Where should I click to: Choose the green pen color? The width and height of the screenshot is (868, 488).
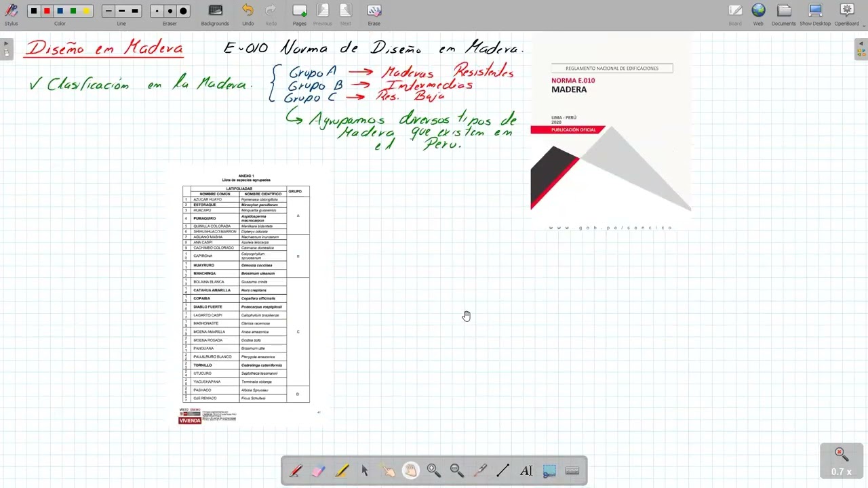pyautogui.click(x=73, y=11)
